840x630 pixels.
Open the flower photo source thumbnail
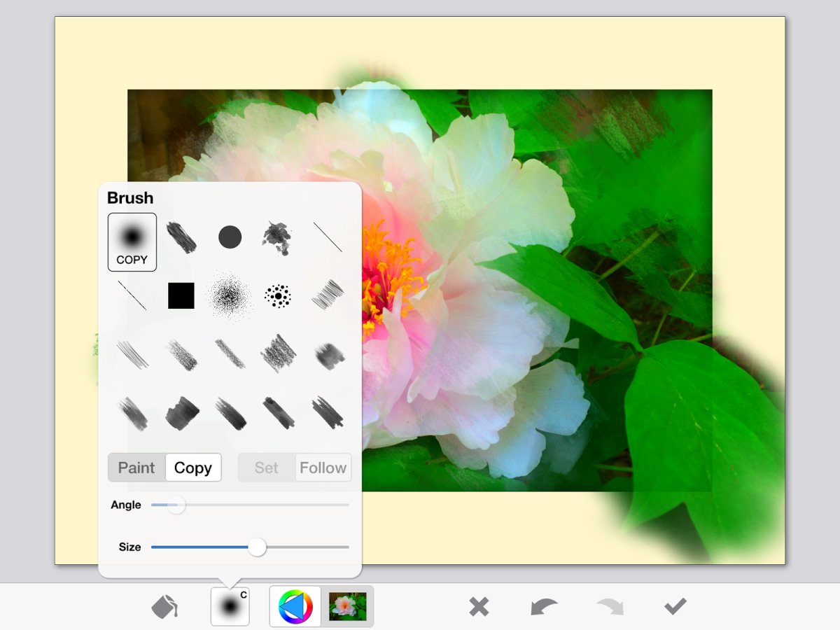(x=348, y=605)
